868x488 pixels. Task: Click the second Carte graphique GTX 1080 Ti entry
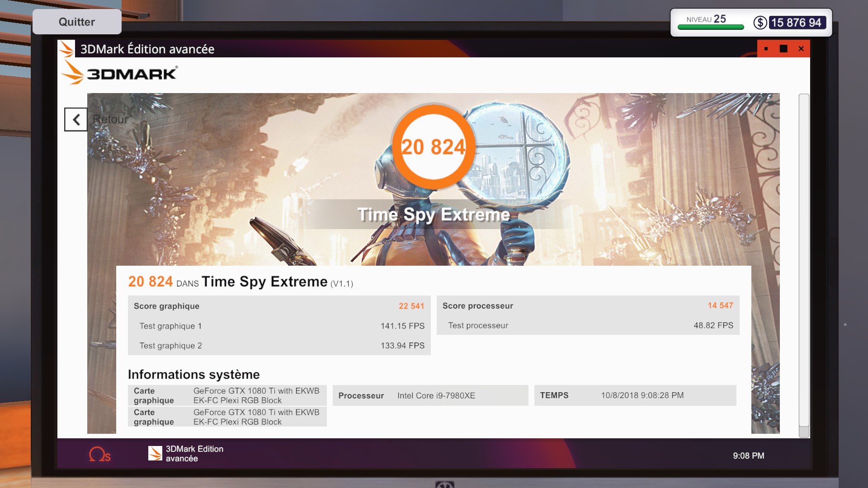[227, 417]
